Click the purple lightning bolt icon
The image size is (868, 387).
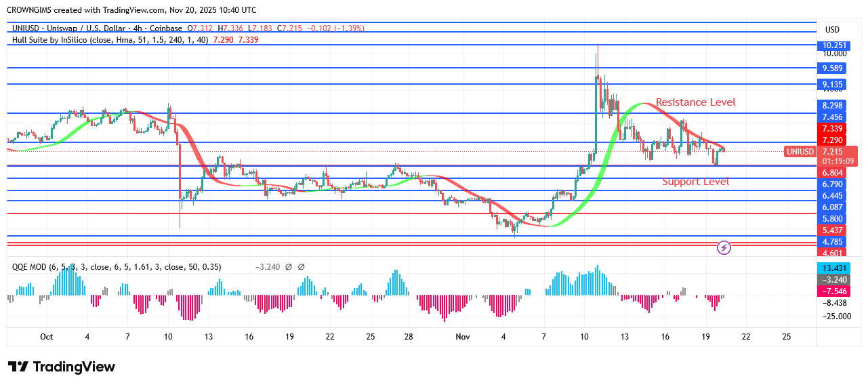point(724,247)
